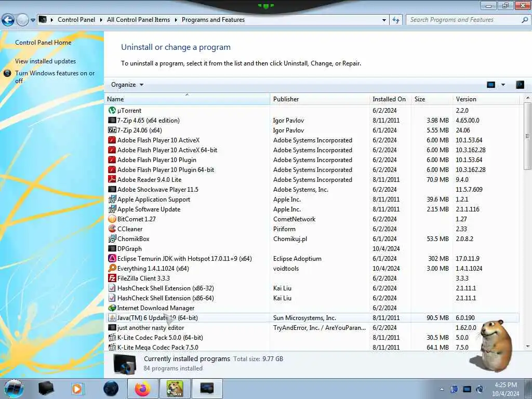Go back with the Back arrow button
This screenshot has width=532, height=399.
[x=8, y=20]
